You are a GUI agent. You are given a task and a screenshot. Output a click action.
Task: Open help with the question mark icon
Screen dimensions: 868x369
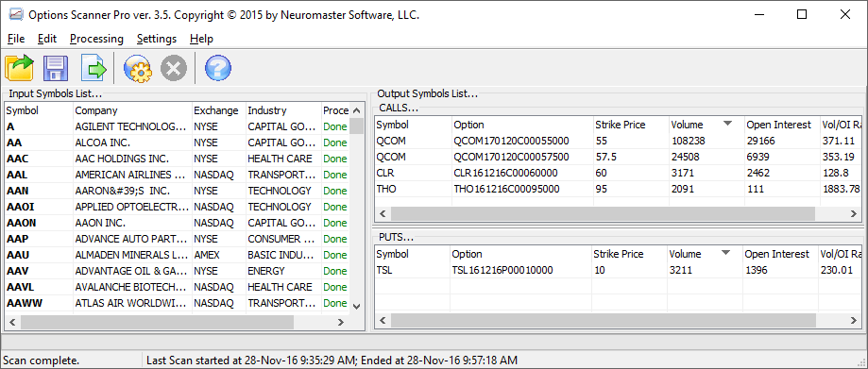tap(218, 69)
